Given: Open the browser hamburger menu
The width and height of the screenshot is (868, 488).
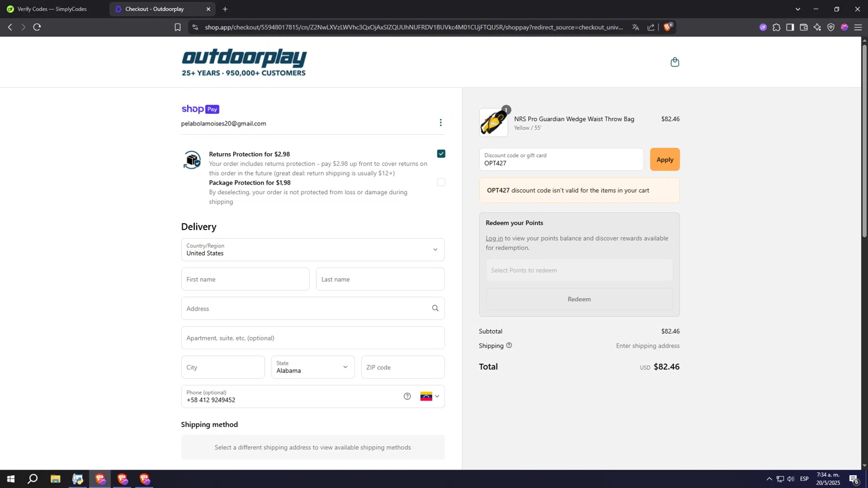Looking at the screenshot, I should pyautogui.click(x=858, y=27).
